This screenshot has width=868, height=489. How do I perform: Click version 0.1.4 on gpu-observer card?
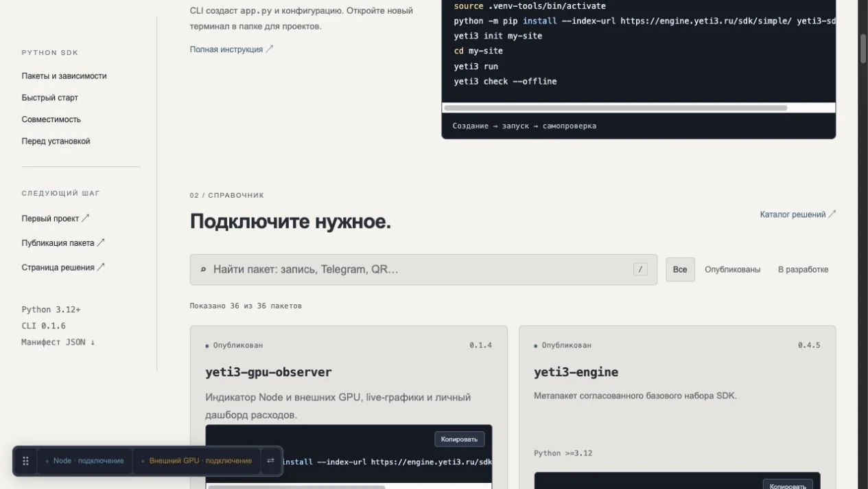click(480, 345)
